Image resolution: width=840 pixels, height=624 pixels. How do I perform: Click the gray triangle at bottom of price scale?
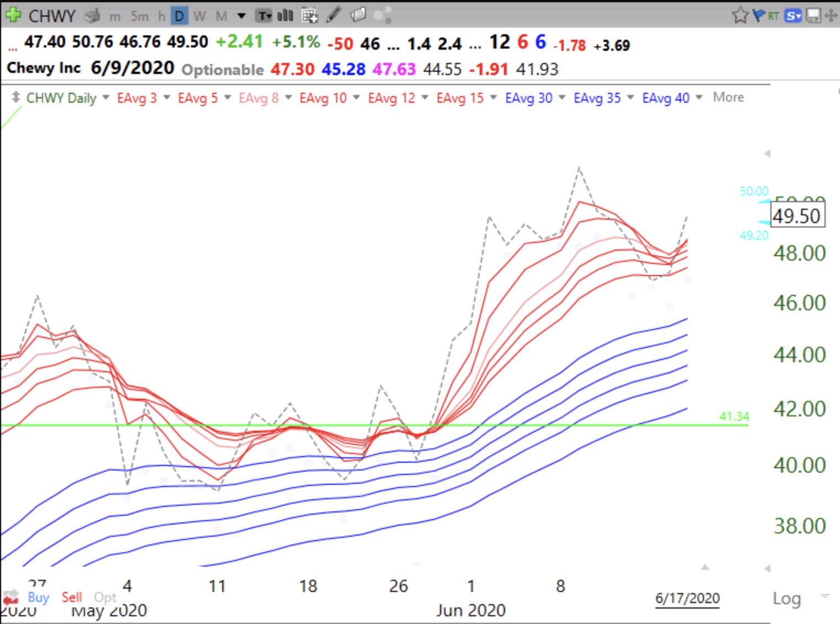click(767, 568)
